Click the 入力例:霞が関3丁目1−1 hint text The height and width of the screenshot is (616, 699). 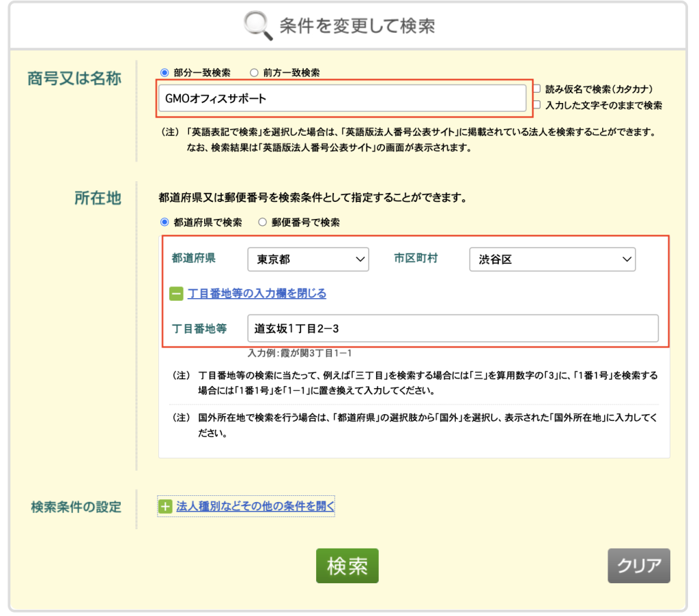pos(300,353)
